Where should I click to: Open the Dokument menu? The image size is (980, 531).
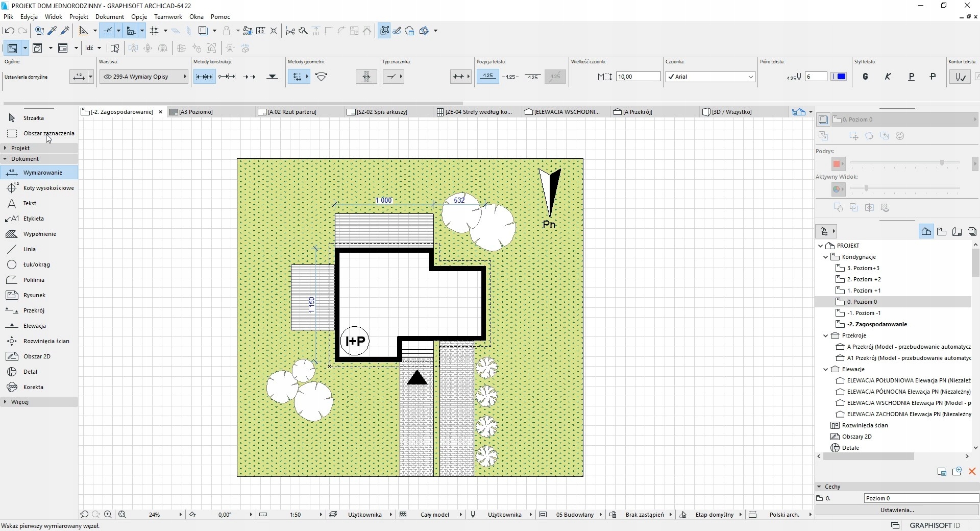109,17
